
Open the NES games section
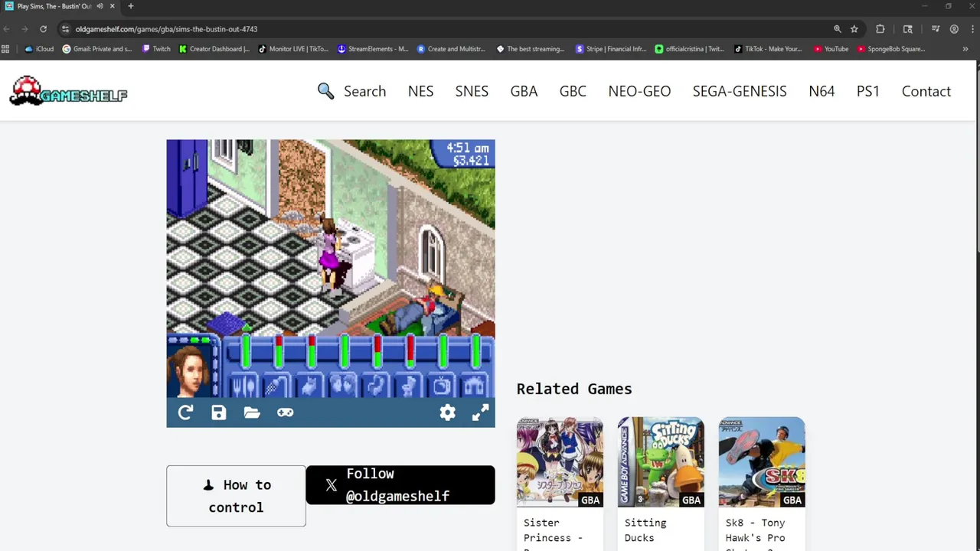tap(420, 91)
